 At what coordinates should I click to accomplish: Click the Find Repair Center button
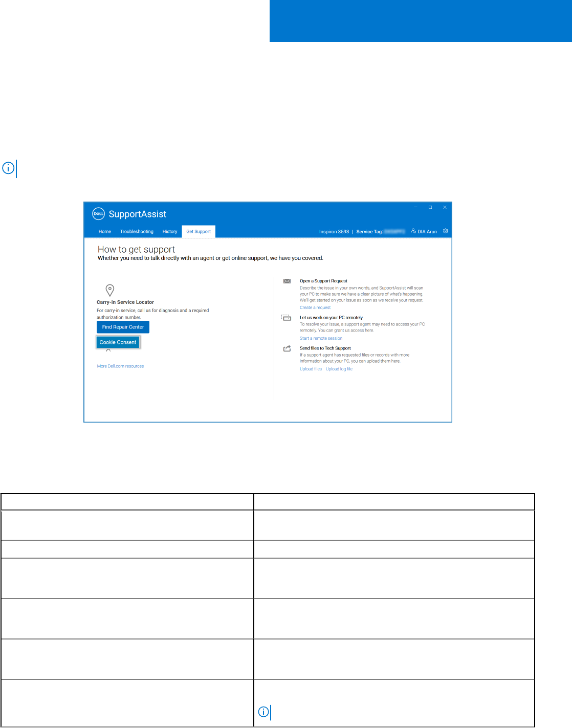point(123,327)
